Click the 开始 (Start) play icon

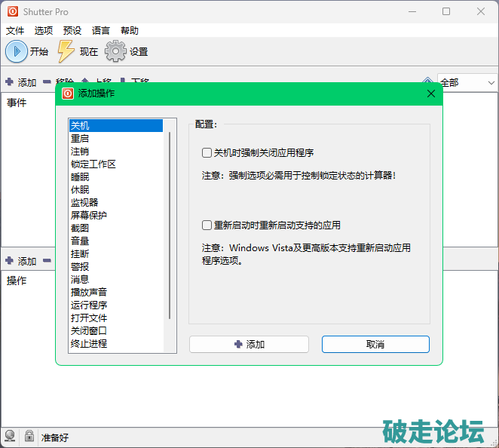point(16,51)
